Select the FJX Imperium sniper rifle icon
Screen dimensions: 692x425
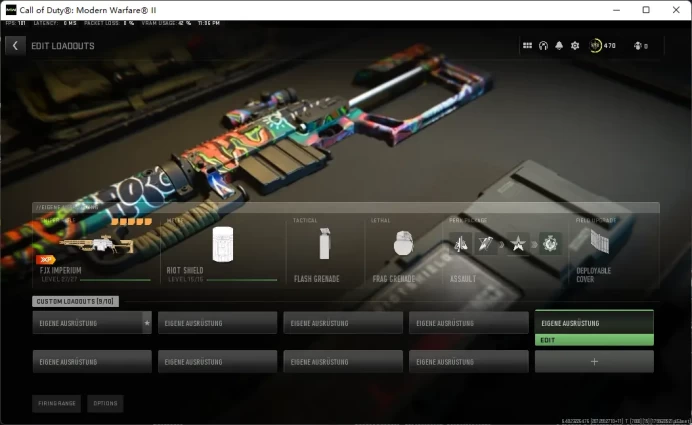97,244
